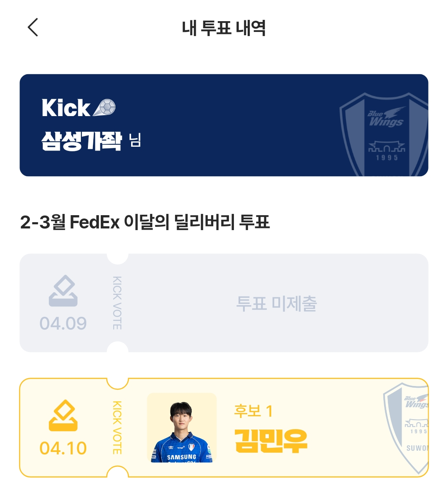Tap the yellow ballot box icon
The width and height of the screenshot is (448, 488).
pos(63,416)
